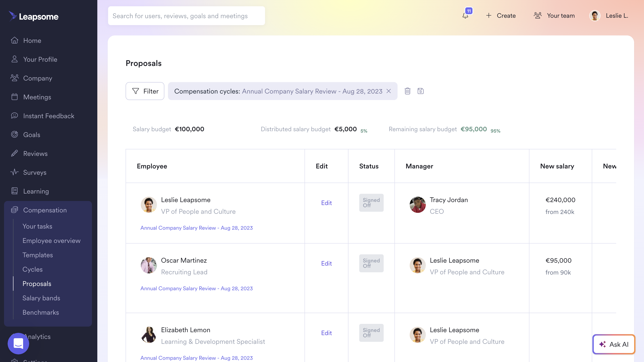Click Signed Off status for Oscar Martinez

pyautogui.click(x=371, y=263)
